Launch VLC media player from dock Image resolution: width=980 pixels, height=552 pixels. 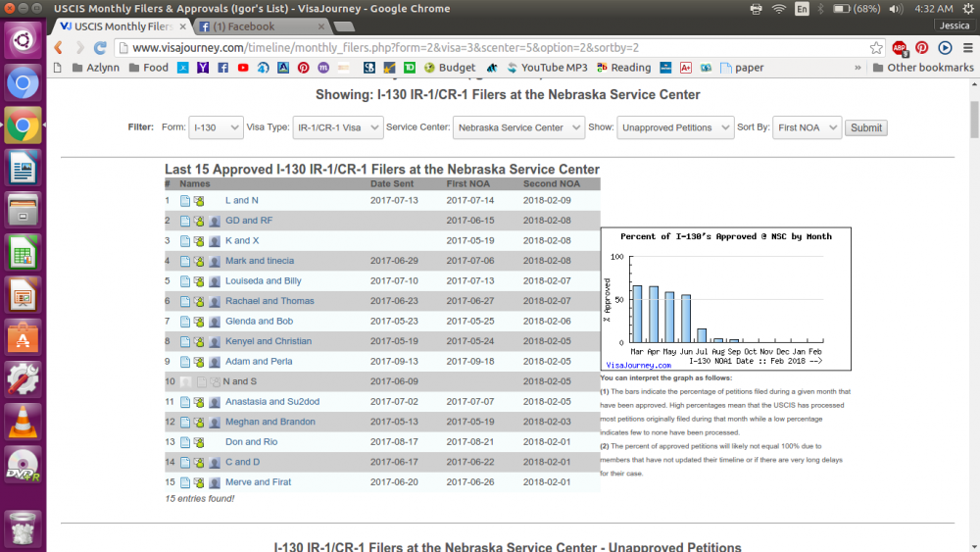[x=23, y=422]
